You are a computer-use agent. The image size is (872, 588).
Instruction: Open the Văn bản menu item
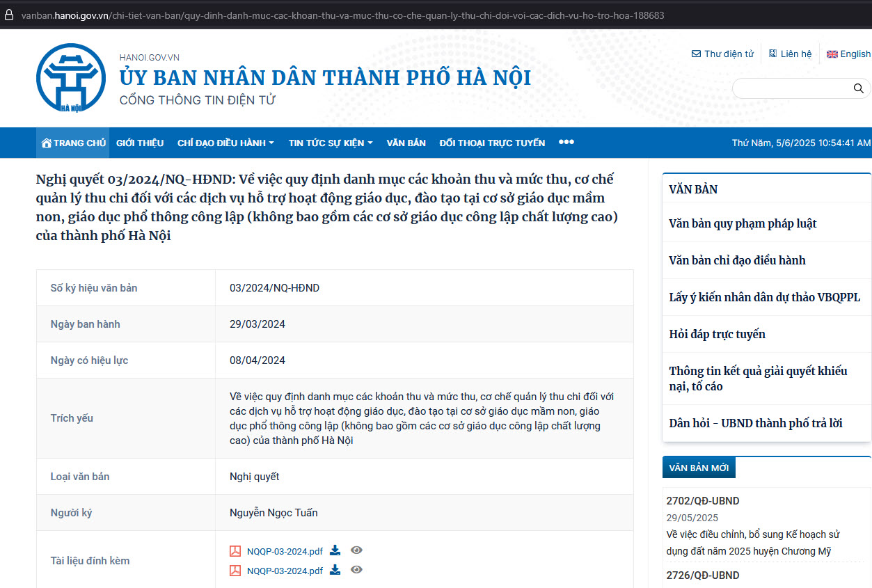406,143
